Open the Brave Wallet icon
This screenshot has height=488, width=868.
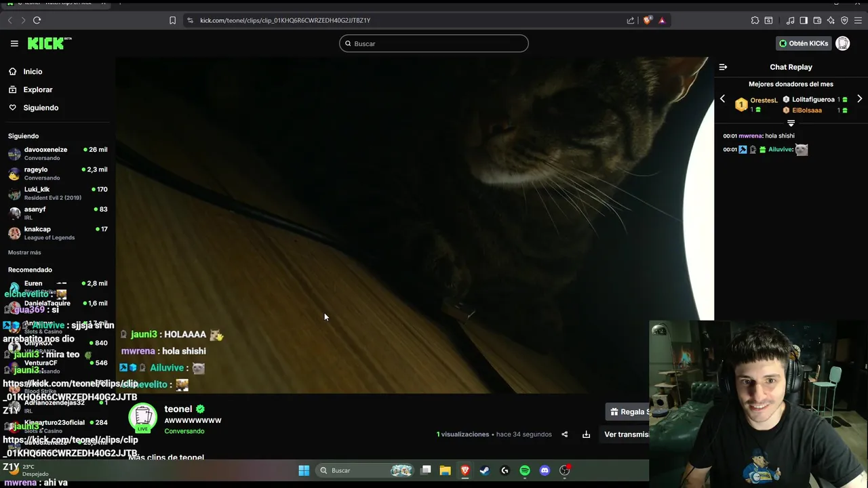point(817,20)
